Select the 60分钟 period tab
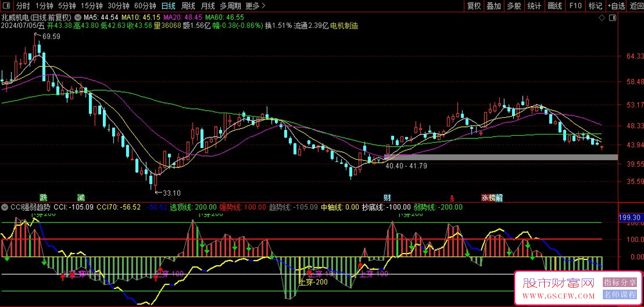Screen dimensions: 644x307 click(x=145, y=6)
